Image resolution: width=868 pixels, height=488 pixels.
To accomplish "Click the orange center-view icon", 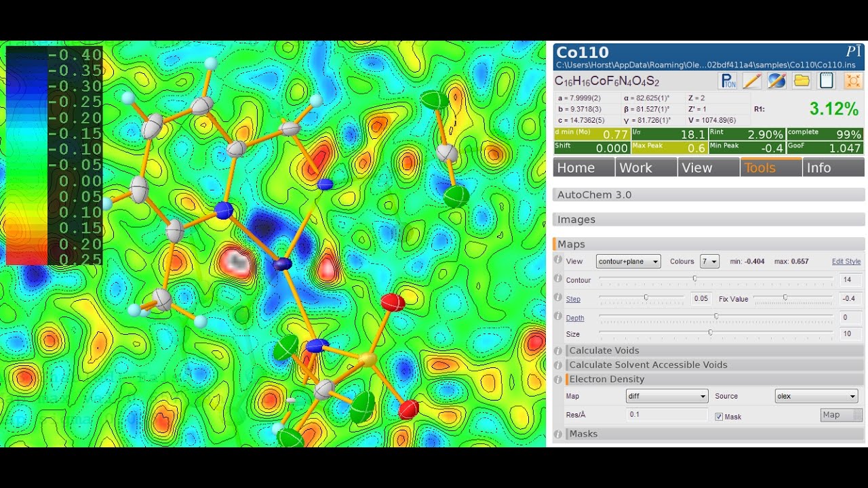I will (853, 81).
